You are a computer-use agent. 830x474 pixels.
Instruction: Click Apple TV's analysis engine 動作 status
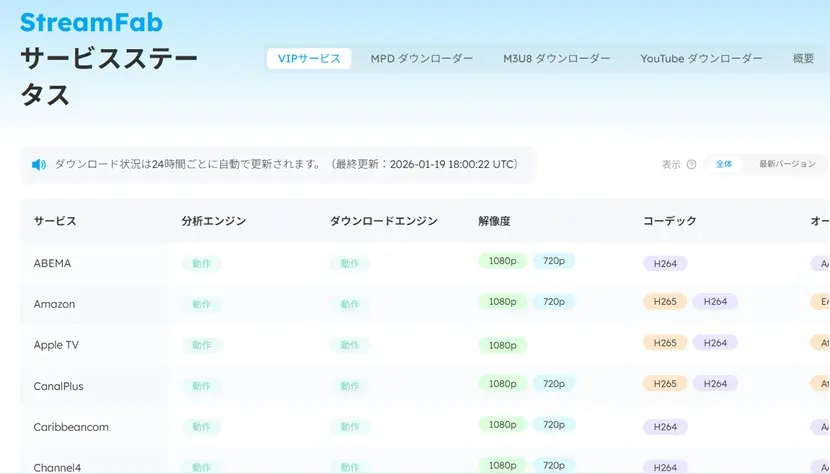201,345
